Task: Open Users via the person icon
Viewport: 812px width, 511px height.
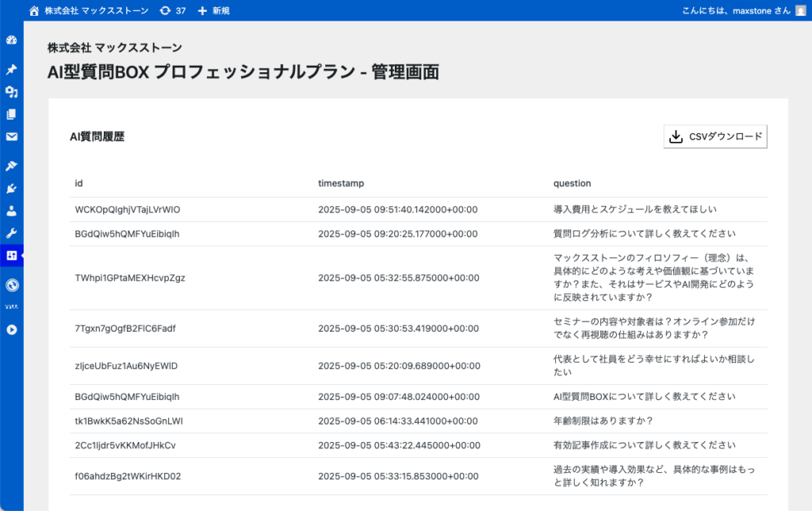Action: [x=11, y=211]
